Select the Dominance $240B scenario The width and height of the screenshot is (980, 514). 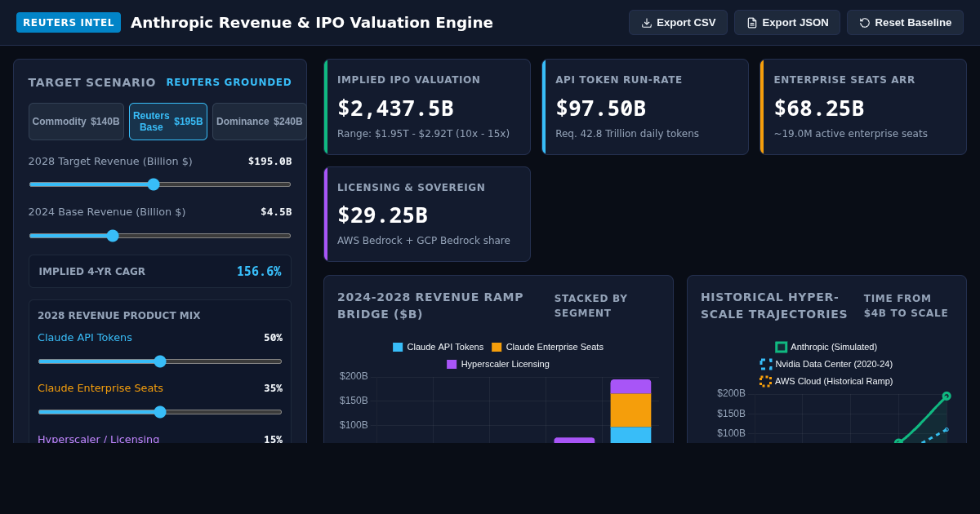coord(260,122)
